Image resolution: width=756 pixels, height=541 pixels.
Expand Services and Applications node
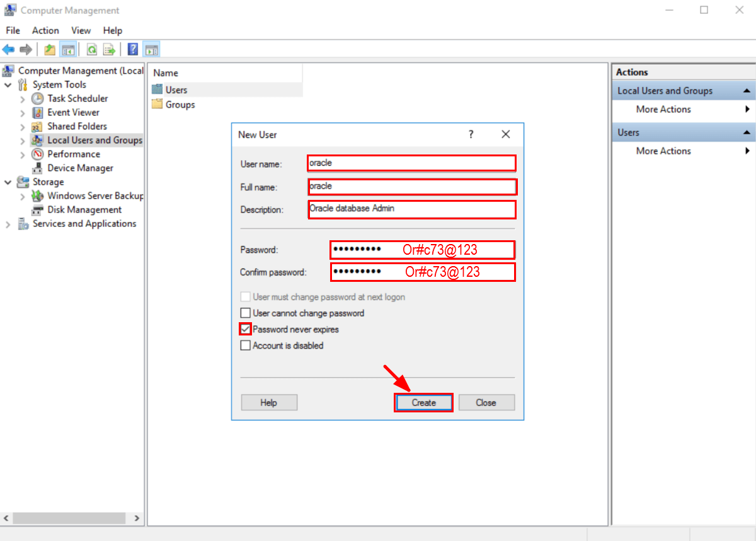(7, 223)
